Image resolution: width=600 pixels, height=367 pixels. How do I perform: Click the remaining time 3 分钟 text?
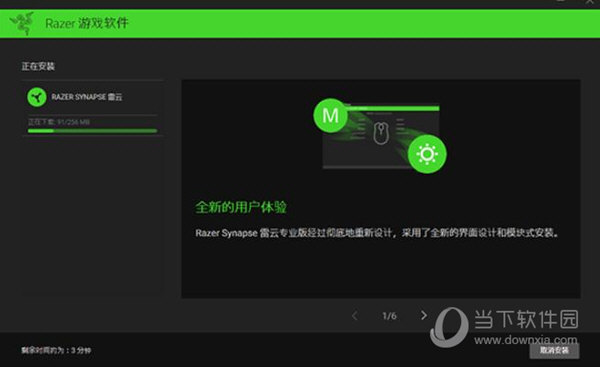click(56, 350)
